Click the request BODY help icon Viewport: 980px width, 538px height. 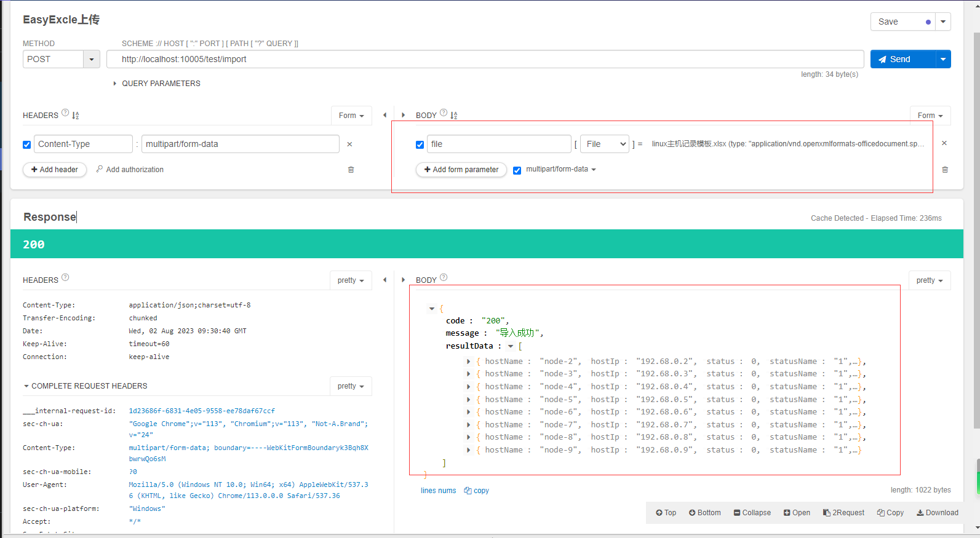[x=444, y=113]
